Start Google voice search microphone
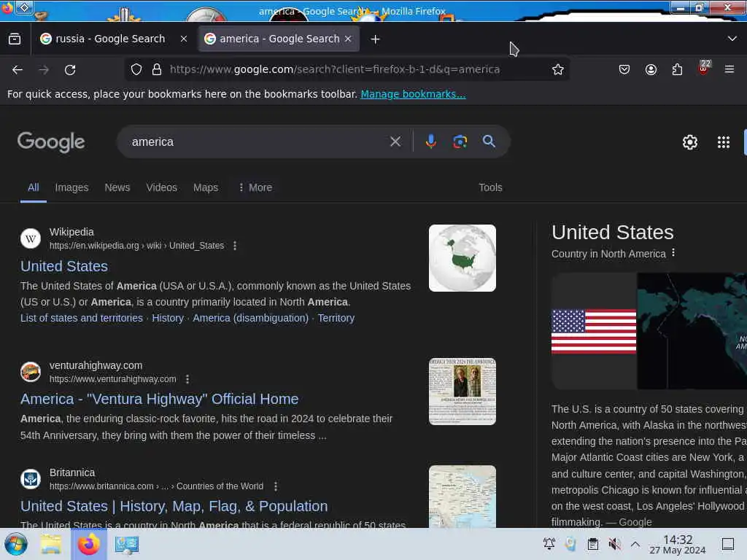 pos(430,141)
